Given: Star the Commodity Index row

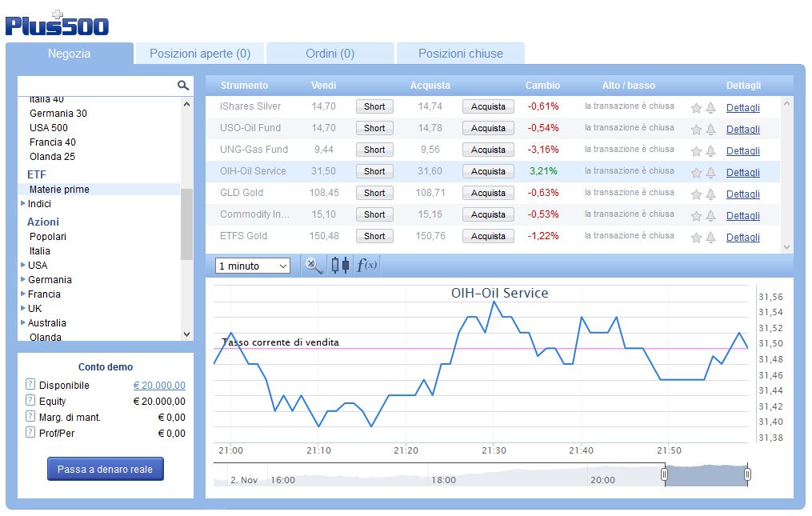Looking at the screenshot, I should click(696, 216).
